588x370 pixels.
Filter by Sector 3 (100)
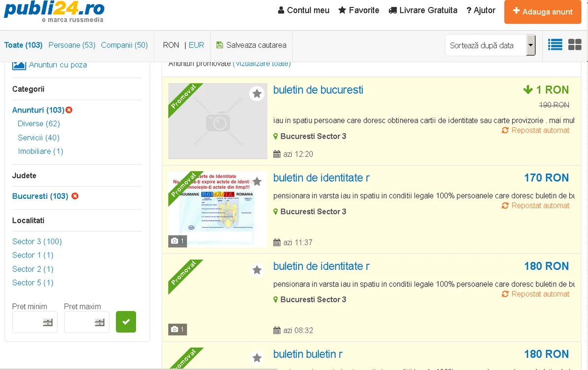37,241
